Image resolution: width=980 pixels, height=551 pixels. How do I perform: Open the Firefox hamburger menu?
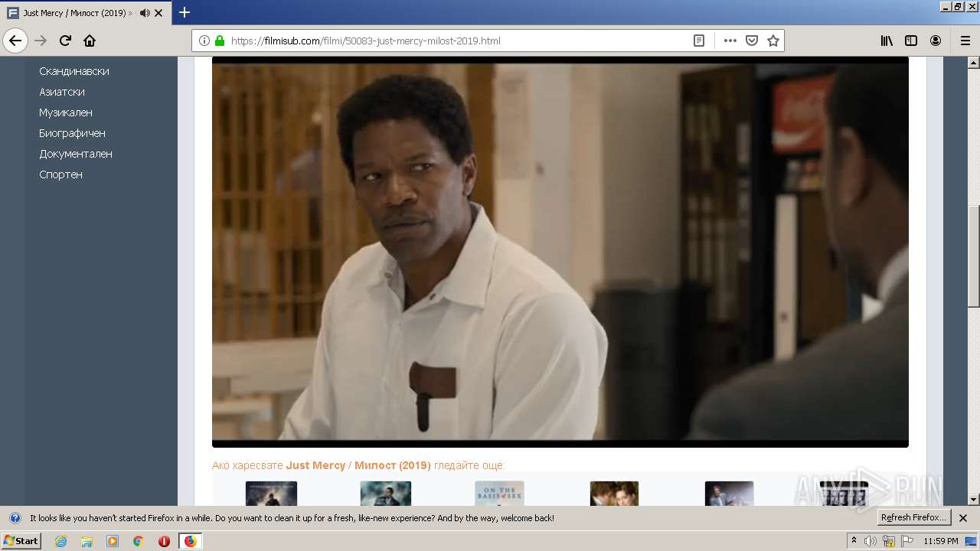tap(965, 41)
